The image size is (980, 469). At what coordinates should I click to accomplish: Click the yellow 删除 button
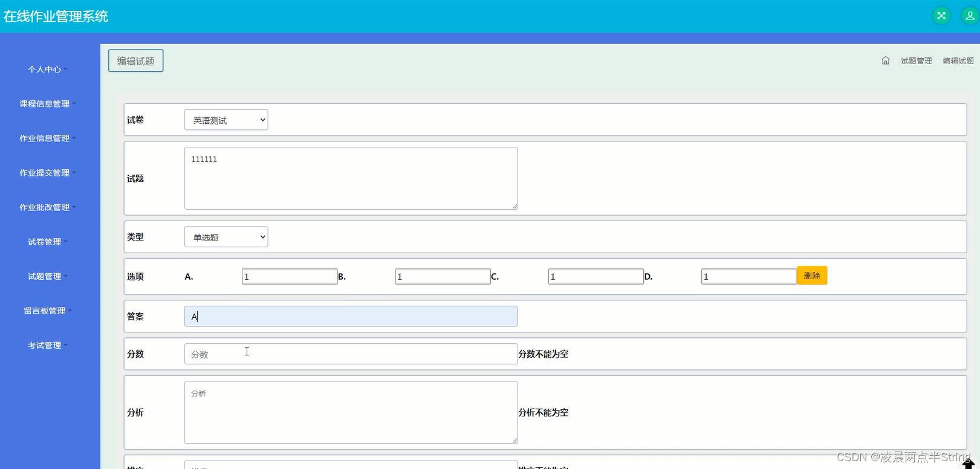(812, 276)
